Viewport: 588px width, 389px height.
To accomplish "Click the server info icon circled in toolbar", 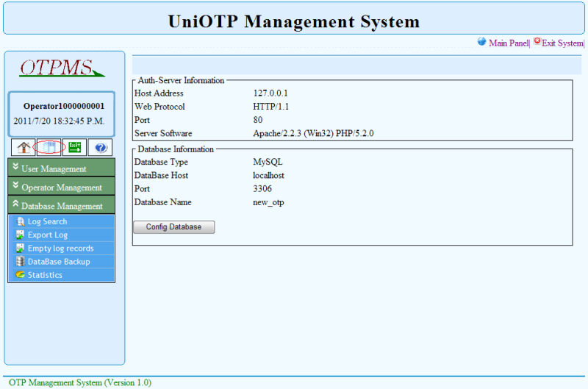I will (49, 147).
